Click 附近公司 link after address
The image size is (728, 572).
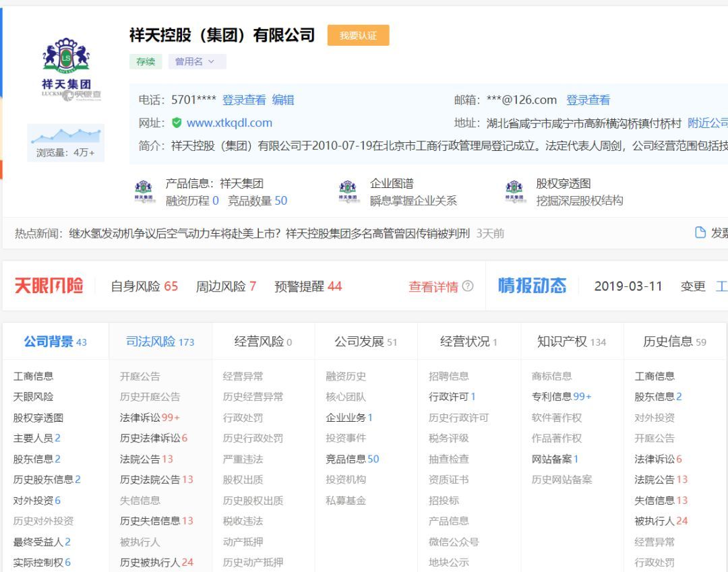coord(708,123)
